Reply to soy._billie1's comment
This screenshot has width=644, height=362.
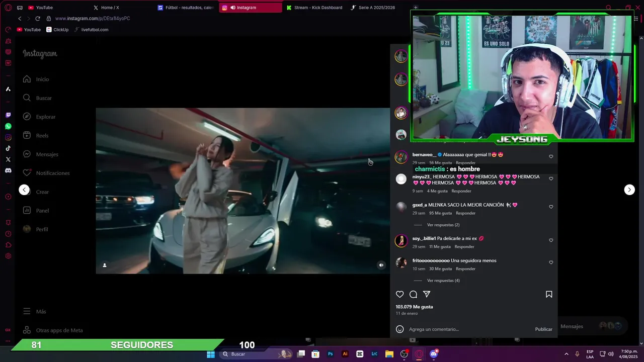click(464, 247)
